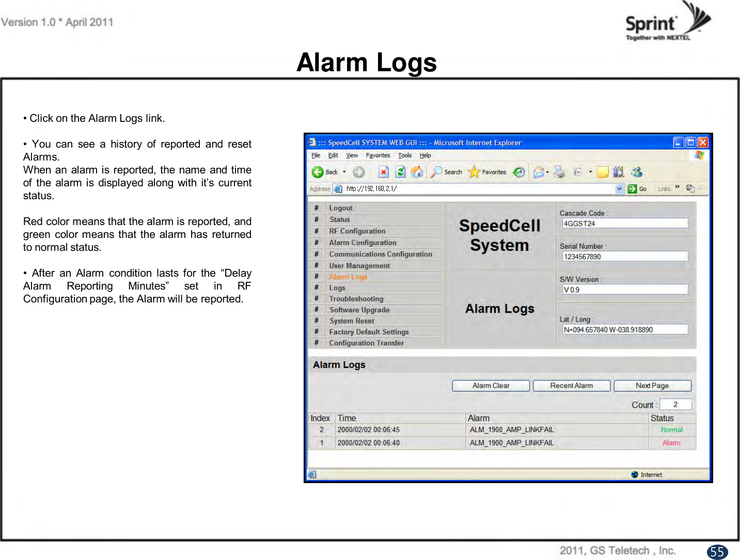
Task: Click the Forward arrow icon
Action: [358, 172]
